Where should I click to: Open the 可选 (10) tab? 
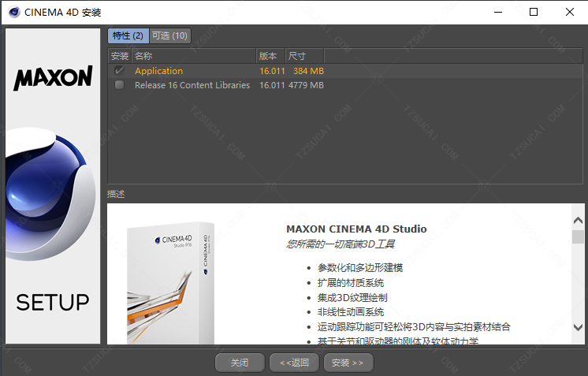coord(170,35)
